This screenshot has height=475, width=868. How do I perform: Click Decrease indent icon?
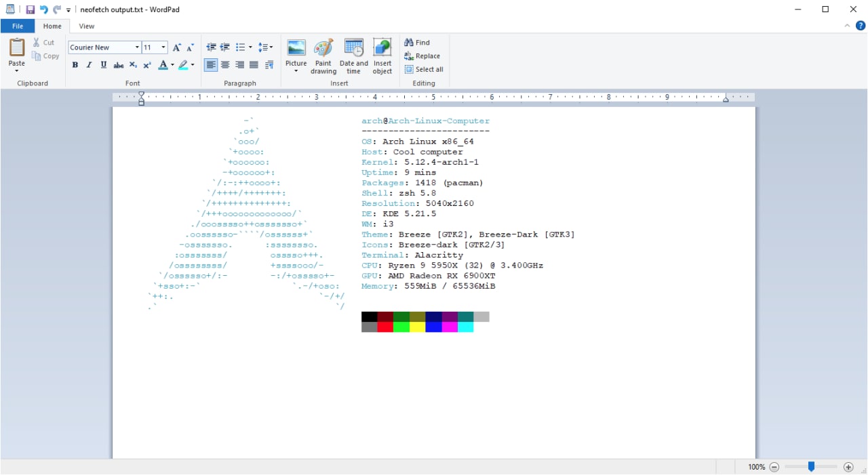point(211,47)
